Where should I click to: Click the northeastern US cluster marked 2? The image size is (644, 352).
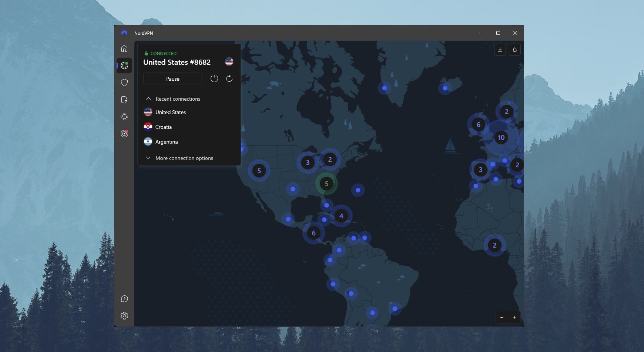[330, 160]
